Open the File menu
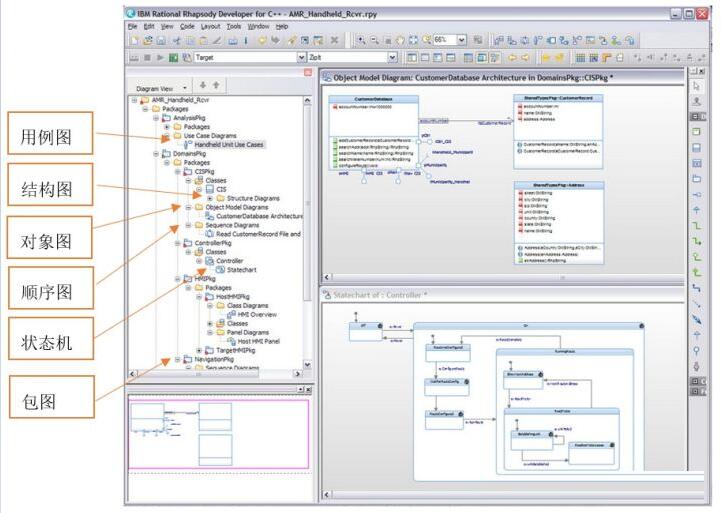Viewport: 728px width, 513px height. pos(133,26)
